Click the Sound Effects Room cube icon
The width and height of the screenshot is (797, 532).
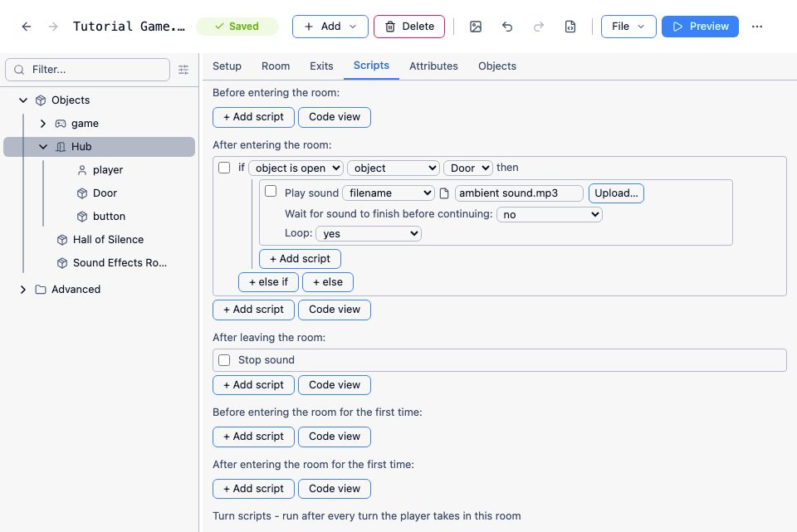62,263
